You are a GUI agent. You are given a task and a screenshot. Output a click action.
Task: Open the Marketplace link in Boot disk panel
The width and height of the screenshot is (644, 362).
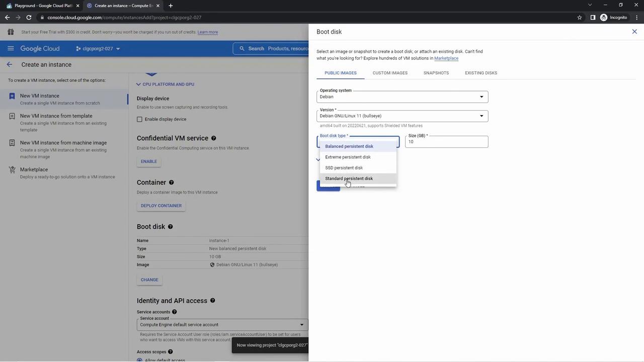tap(446, 58)
